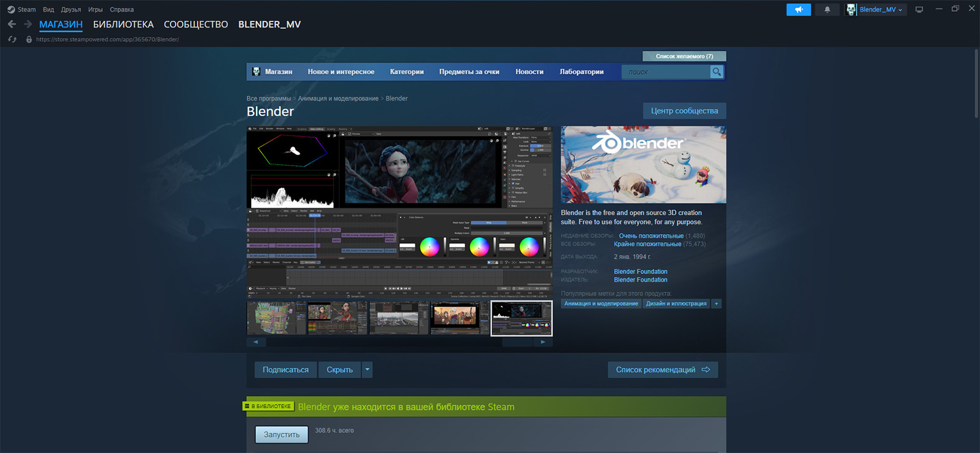Open Крайне положительные all reviews link

click(x=647, y=244)
